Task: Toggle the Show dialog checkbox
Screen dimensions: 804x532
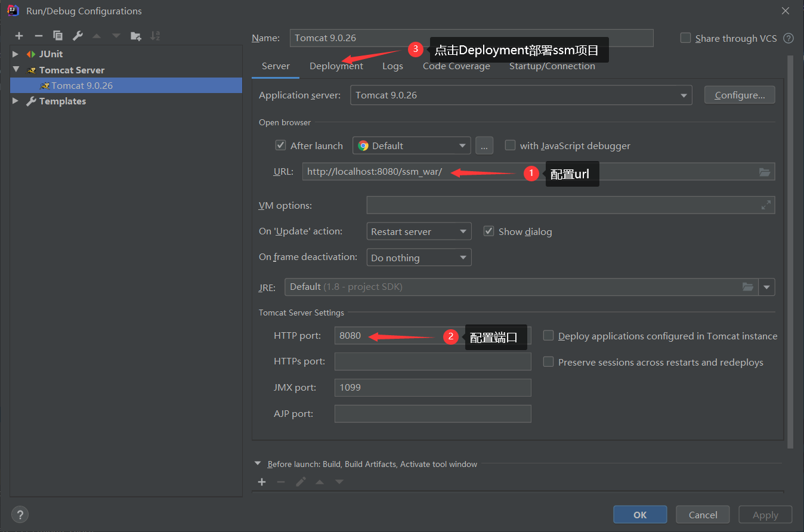Action: coord(488,231)
